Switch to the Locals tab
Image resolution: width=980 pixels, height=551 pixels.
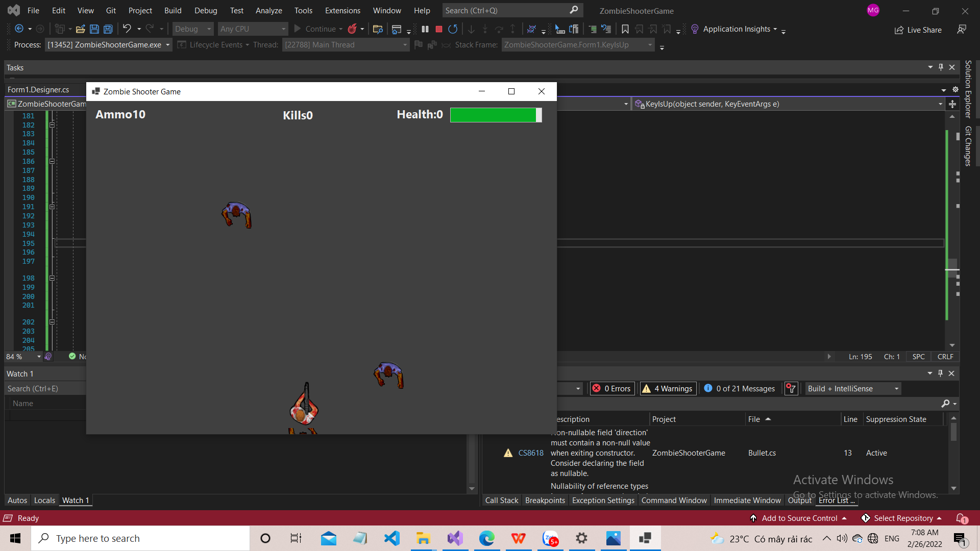coord(44,500)
